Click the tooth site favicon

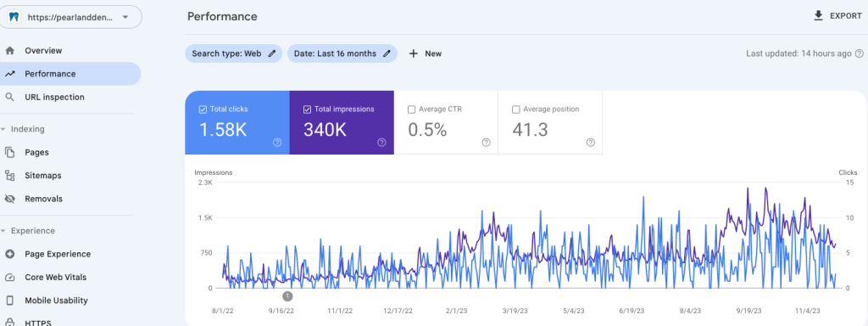(14, 17)
